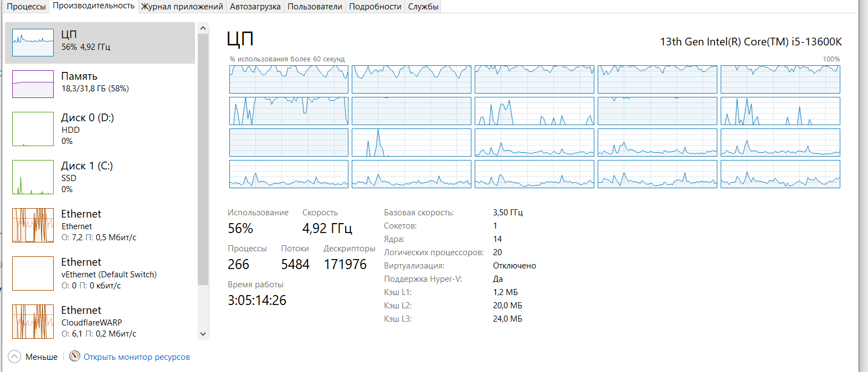Select the ЦП item in the sidebar
This screenshot has height=372, width=868.
(100, 43)
